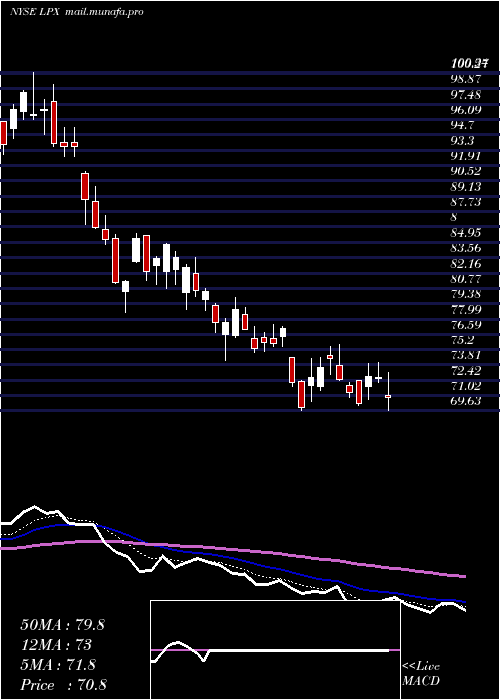Viewport: 500px width, 700px height.
Task: Click the 71.02 price axis label
Action: 466,387
